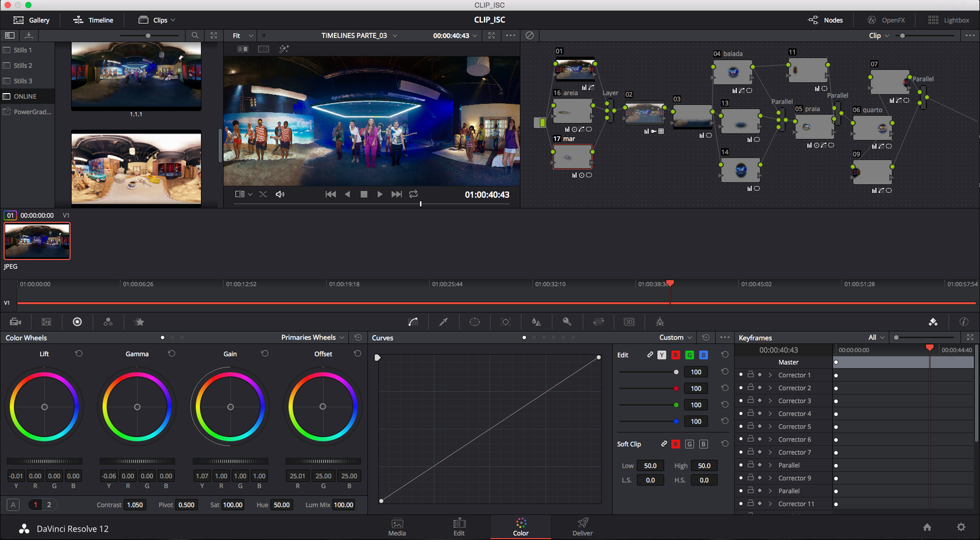Open the Curves palette icon

[413, 322]
